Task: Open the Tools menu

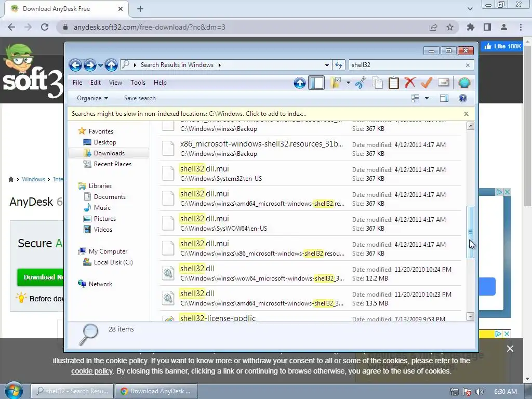Action: [138, 83]
